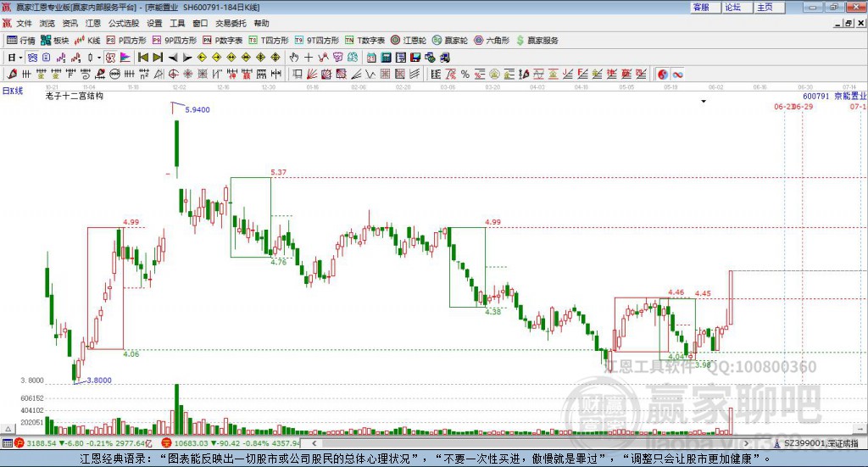Viewport: 868px width, 467px height.
Task: Click the red yin-yang icon
Action: (x=663, y=74)
